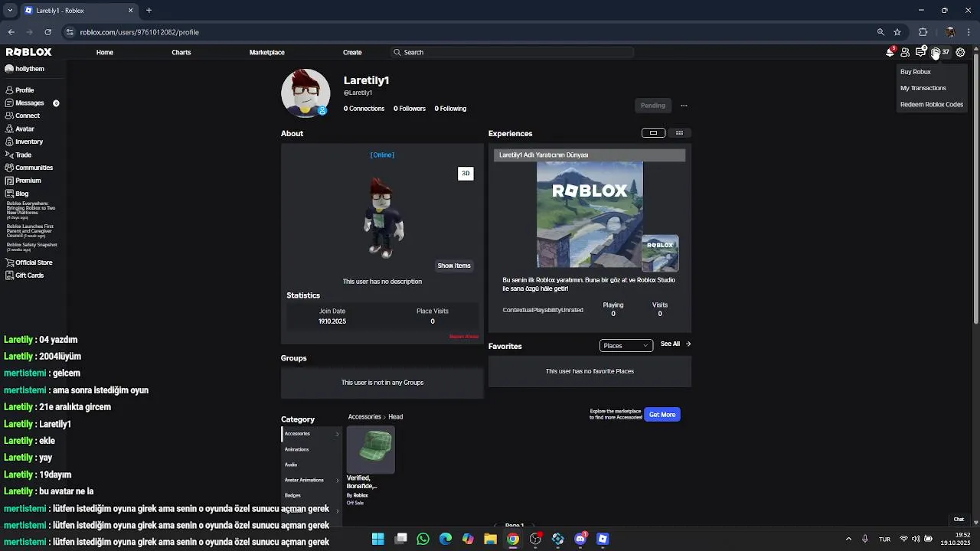
Task: Open the tab search dropdown in Chrome
Action: (x=10, y=11)
